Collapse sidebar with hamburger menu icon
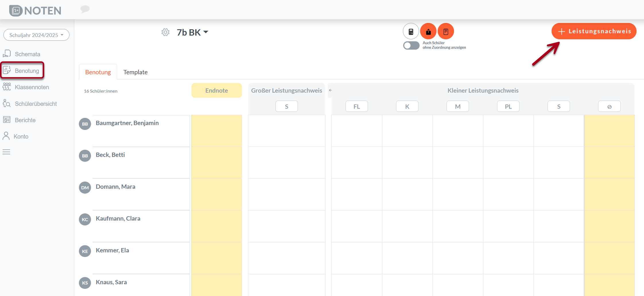Image resolution: width=644 pixels, height=296 pixels. [6, 152]
